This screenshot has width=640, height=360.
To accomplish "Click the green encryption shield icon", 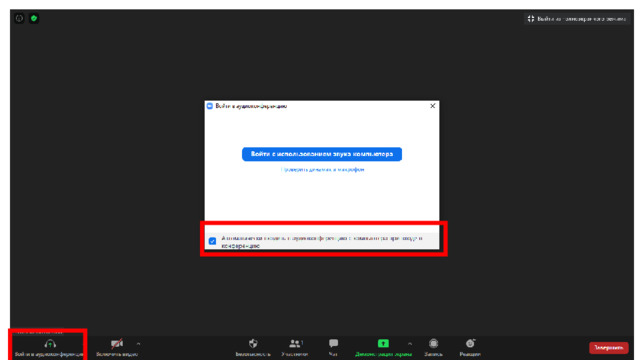I will pyautogui.click(x=34, y=18).
